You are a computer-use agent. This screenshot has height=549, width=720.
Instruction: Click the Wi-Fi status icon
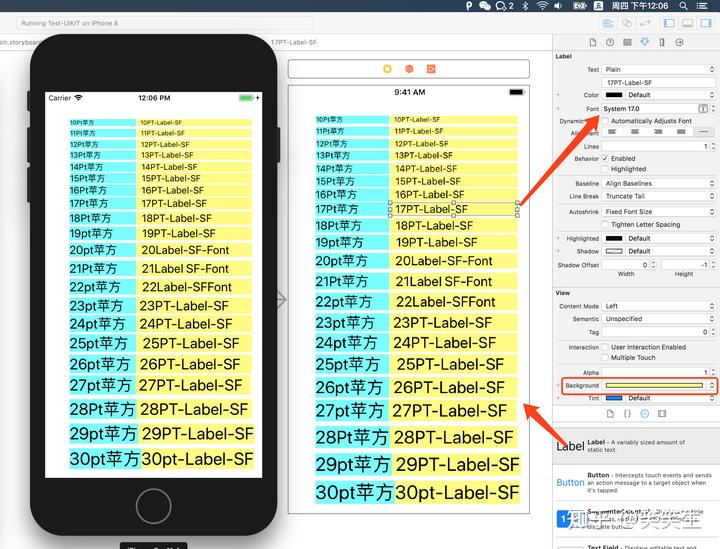[542, 6]
